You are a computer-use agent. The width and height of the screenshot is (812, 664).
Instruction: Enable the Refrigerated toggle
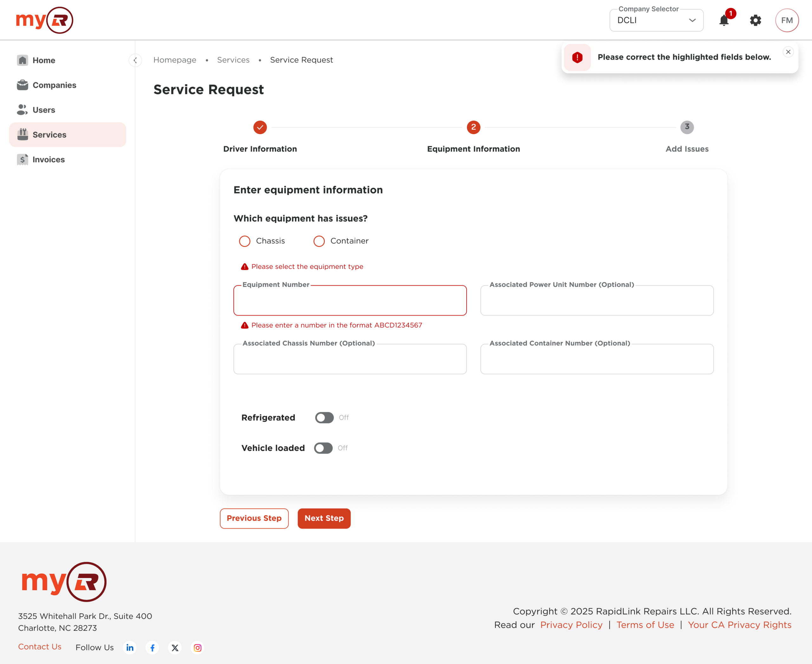coord(324,417)
